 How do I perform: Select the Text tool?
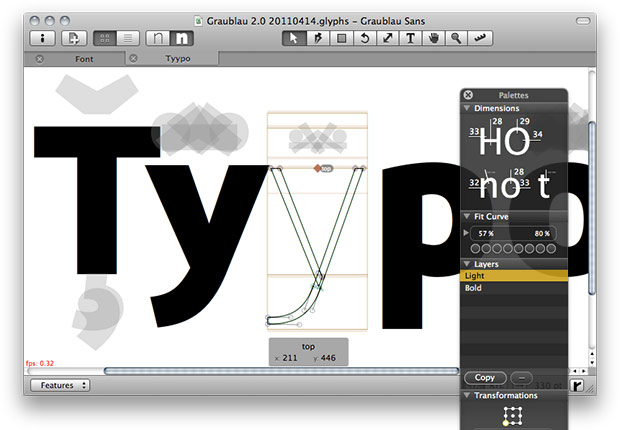coord(410,38)
